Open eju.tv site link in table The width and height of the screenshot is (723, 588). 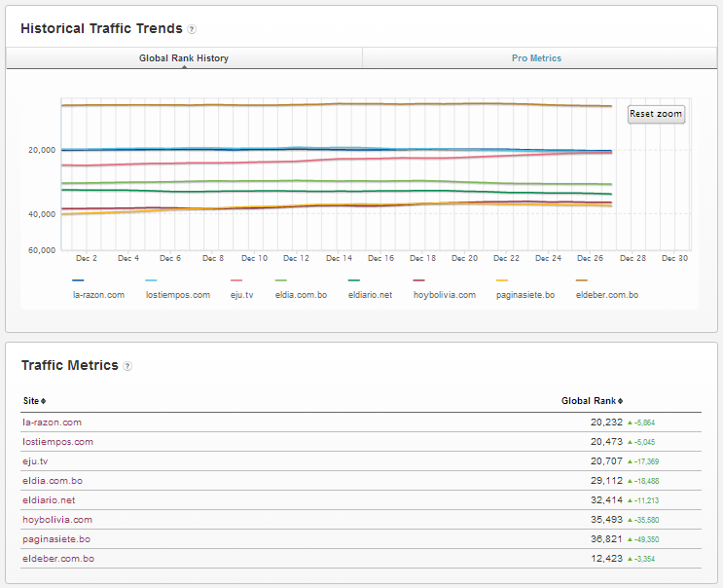coord(35,461)
